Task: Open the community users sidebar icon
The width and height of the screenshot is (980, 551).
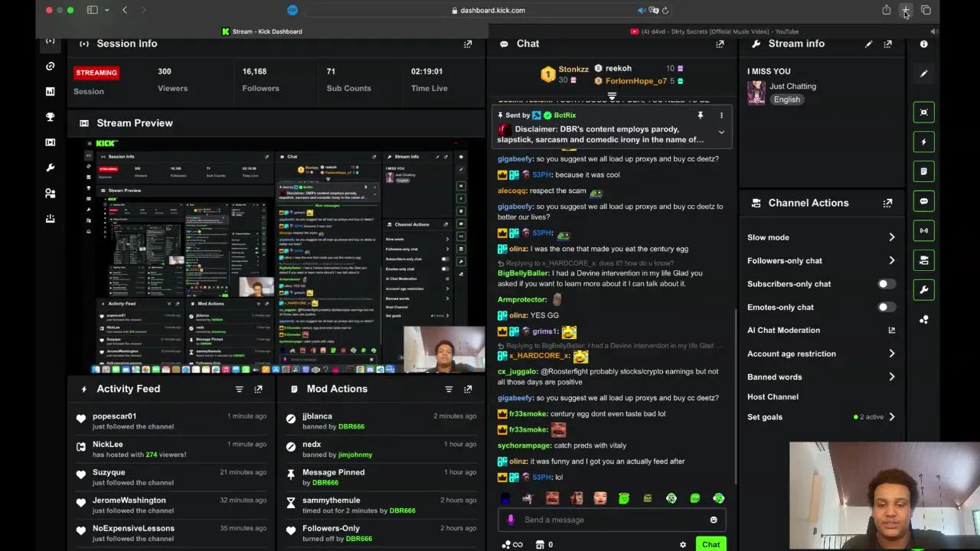Action: pyautogui.click(x=50, y=193)
